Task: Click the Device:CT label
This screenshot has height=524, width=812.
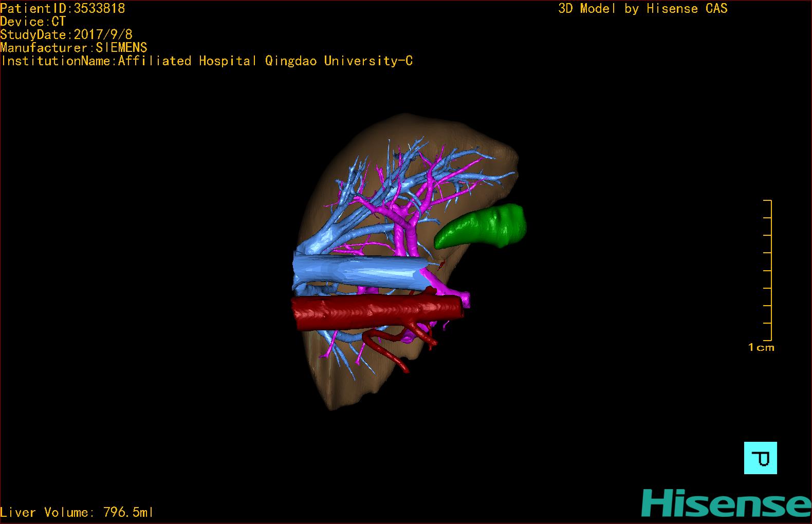Action: 33,22
